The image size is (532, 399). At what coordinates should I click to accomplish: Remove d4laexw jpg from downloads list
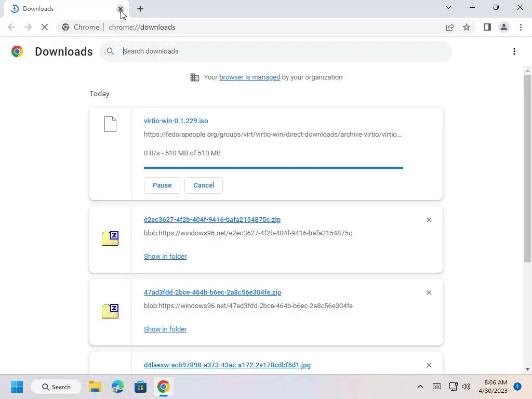tap(429, 365)
